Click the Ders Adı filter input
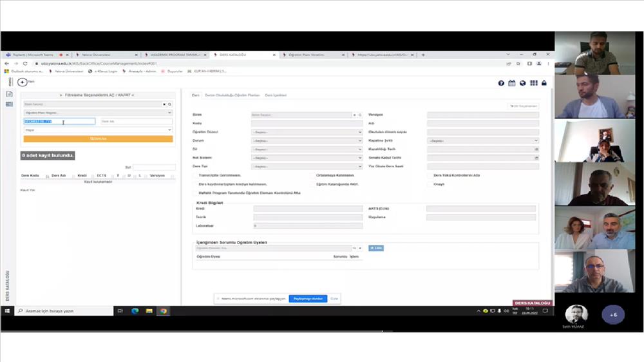 (x=137, y=122)
